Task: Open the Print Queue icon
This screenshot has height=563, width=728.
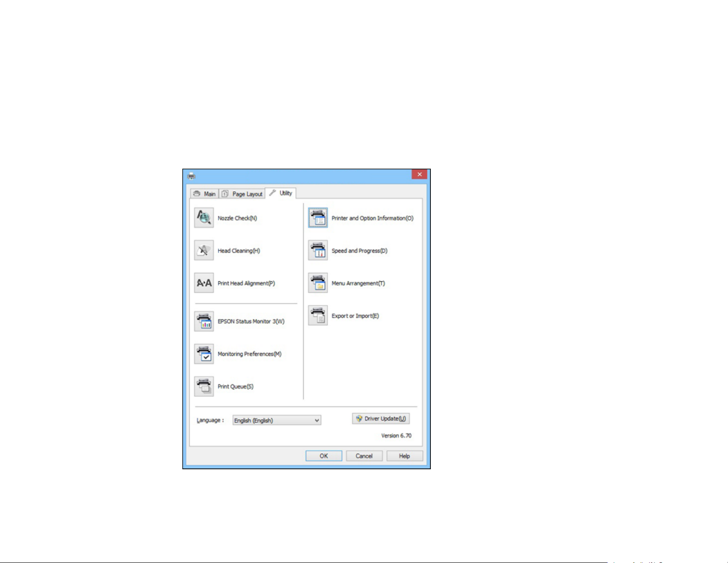Action: (204, 387)
